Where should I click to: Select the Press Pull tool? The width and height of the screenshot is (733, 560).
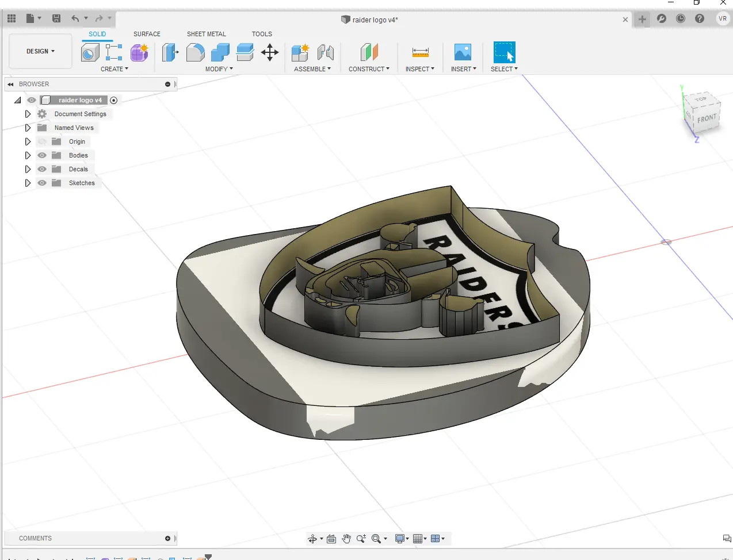170,53
